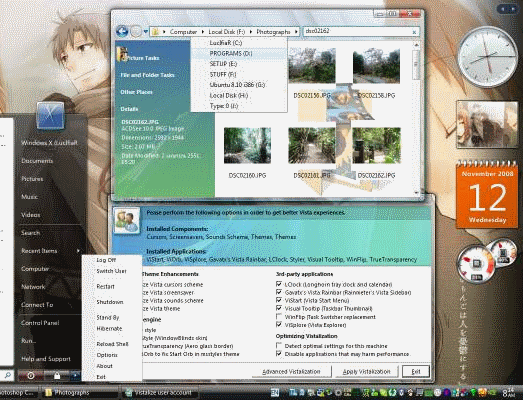
Task: Collapse the Details section in side panel
Action: [129, 109]
